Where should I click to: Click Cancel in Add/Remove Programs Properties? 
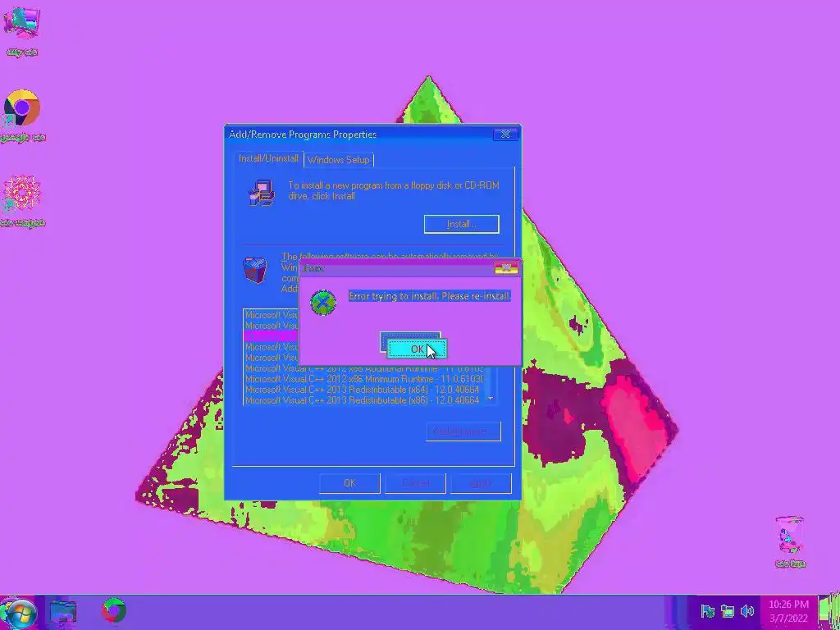415,483
